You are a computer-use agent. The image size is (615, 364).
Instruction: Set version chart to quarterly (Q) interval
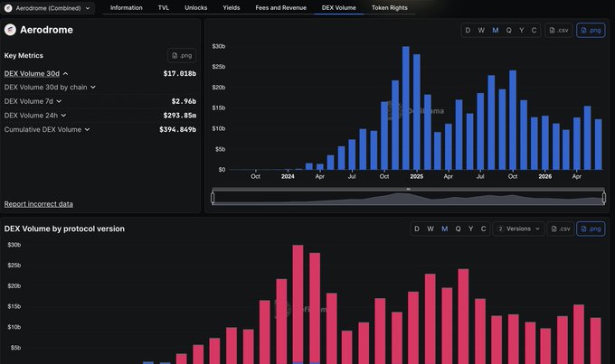tap(458, 229)
